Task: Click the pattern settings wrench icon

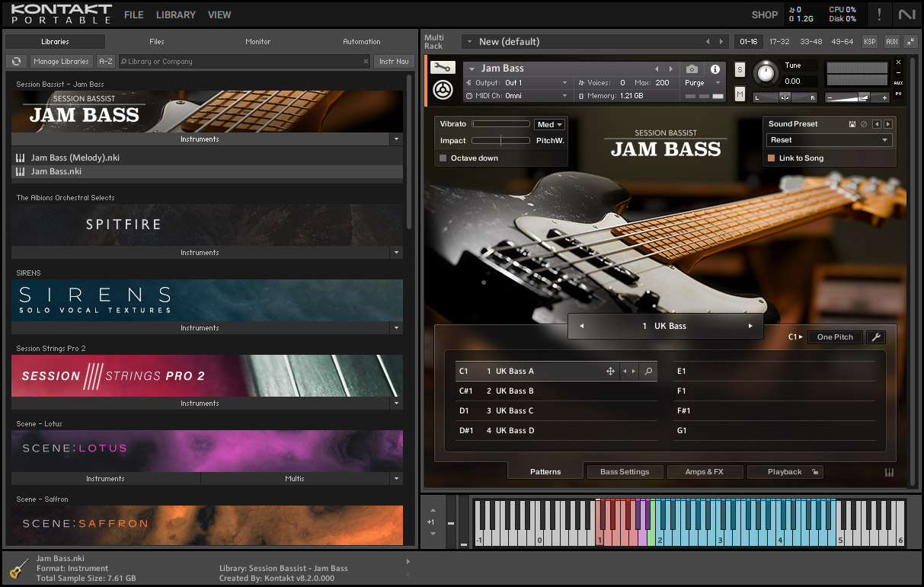Action: [875, 337]
